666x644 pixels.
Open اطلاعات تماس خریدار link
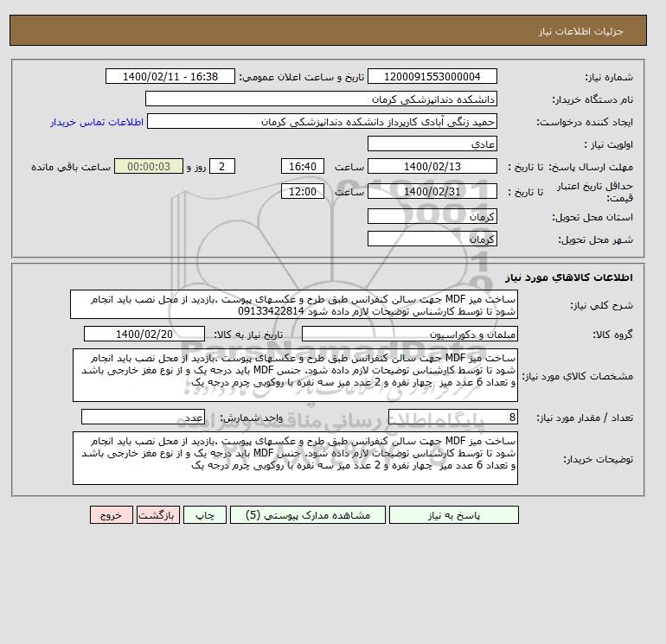[x=97, y=122]
